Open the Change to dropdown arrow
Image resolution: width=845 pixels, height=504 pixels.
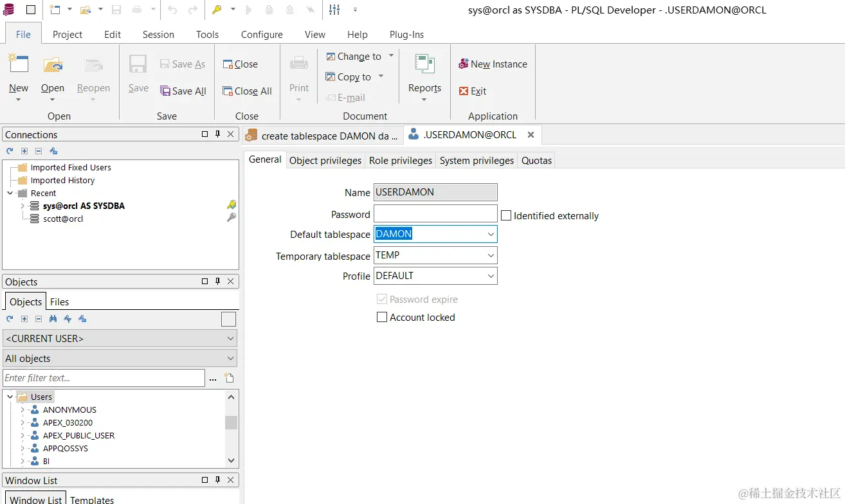pyautogui.click(x=391, y=56)
